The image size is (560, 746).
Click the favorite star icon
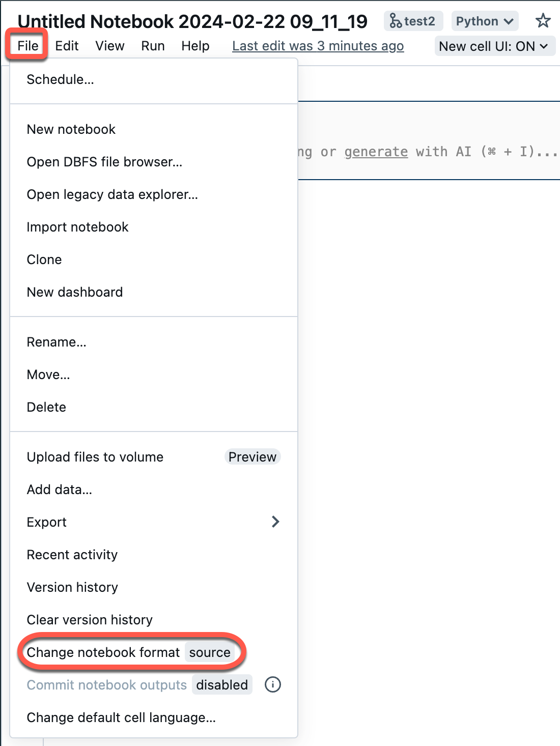point(543,21)
